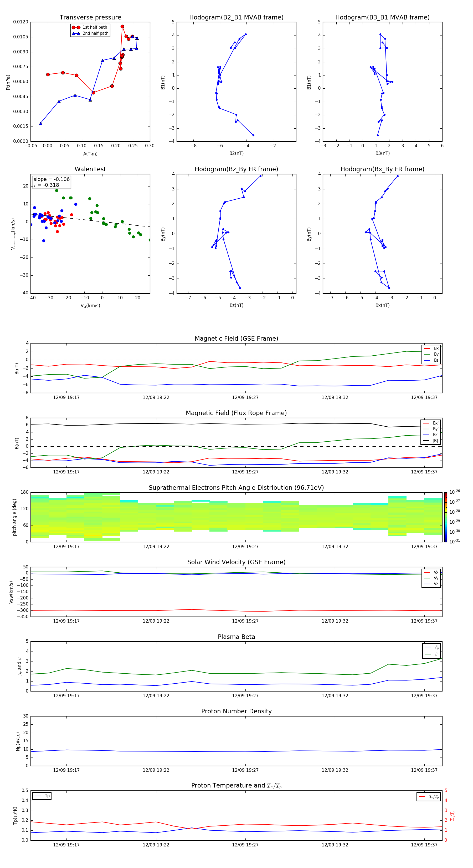
Task: Click the 'Vsw(km/s)' y-axis label
Action: pos(11,592)
